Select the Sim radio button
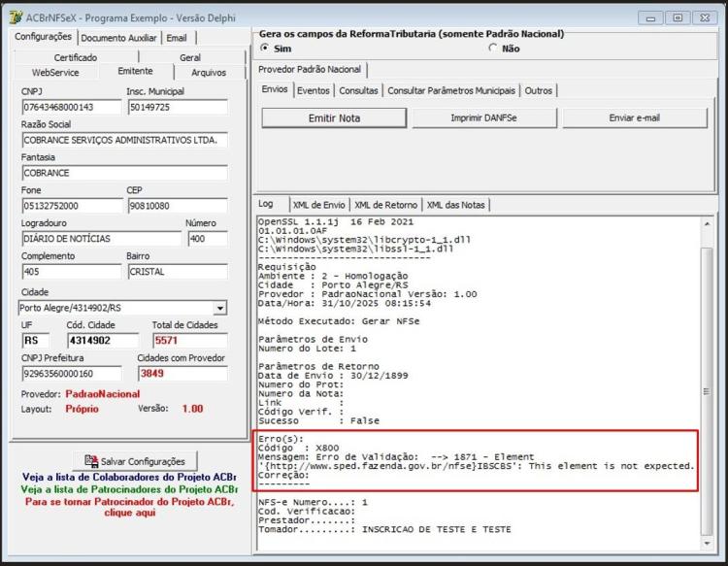This screenshot has width=728, height=566. point(265,48)
